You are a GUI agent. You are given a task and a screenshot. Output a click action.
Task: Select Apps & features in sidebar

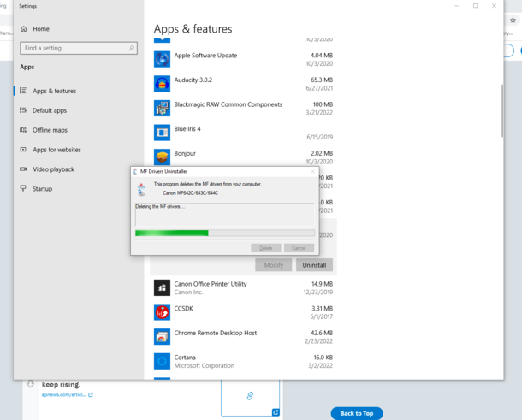pyautogui.click(x=54, y=91)
